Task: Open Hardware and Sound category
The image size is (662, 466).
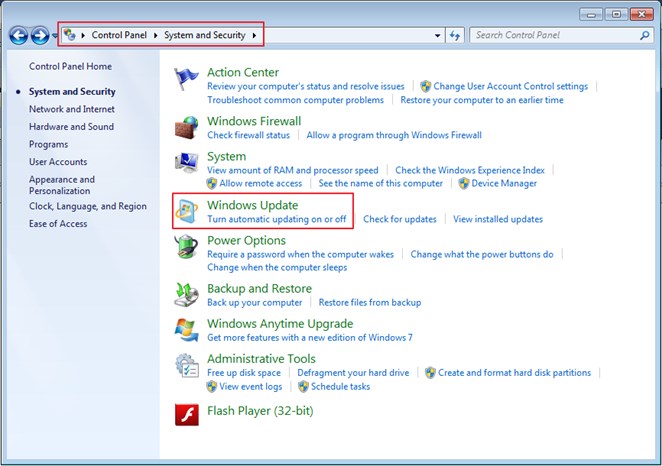Action: tap(71, 127)
